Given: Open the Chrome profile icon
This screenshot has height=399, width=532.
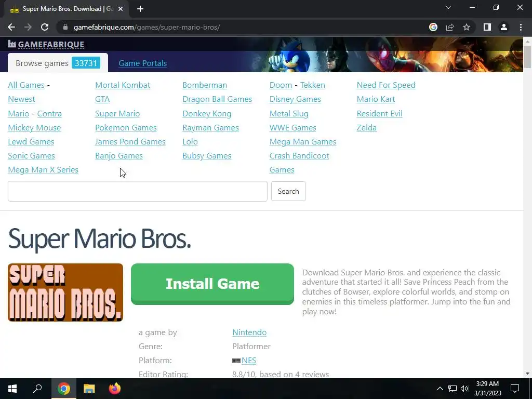Looking at the screenshot, I should click(504, 27).
